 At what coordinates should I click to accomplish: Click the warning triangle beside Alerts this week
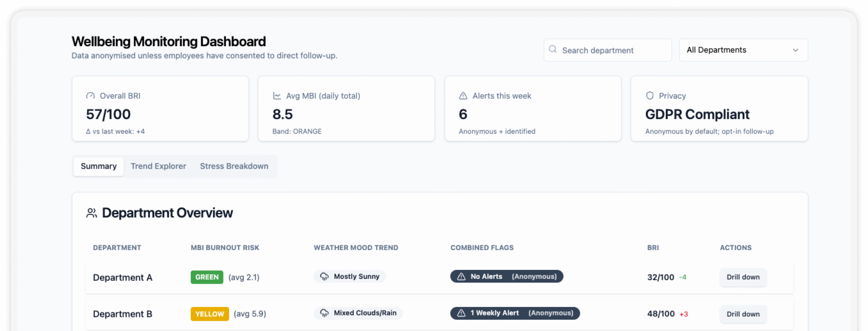tap(463, 96)
